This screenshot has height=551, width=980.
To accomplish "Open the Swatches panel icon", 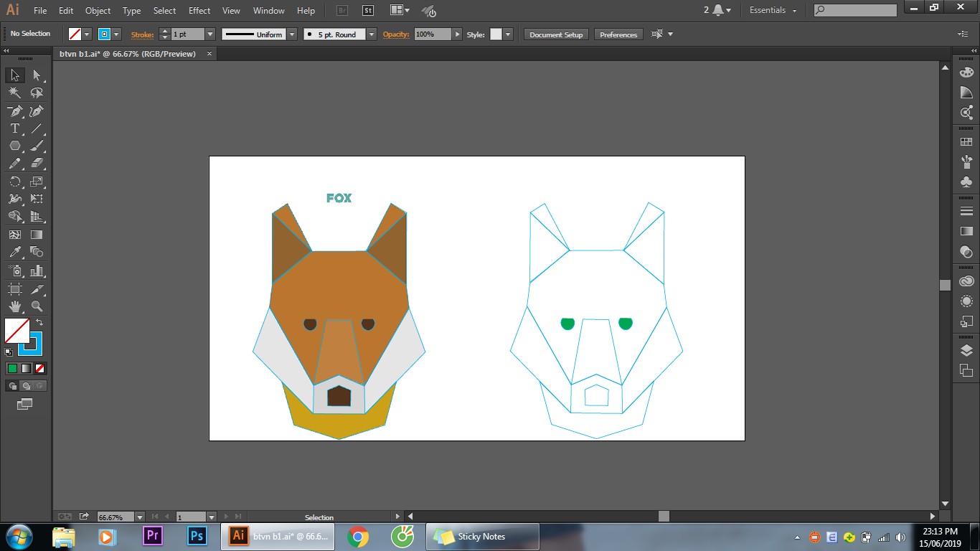I will pos(966,142).
